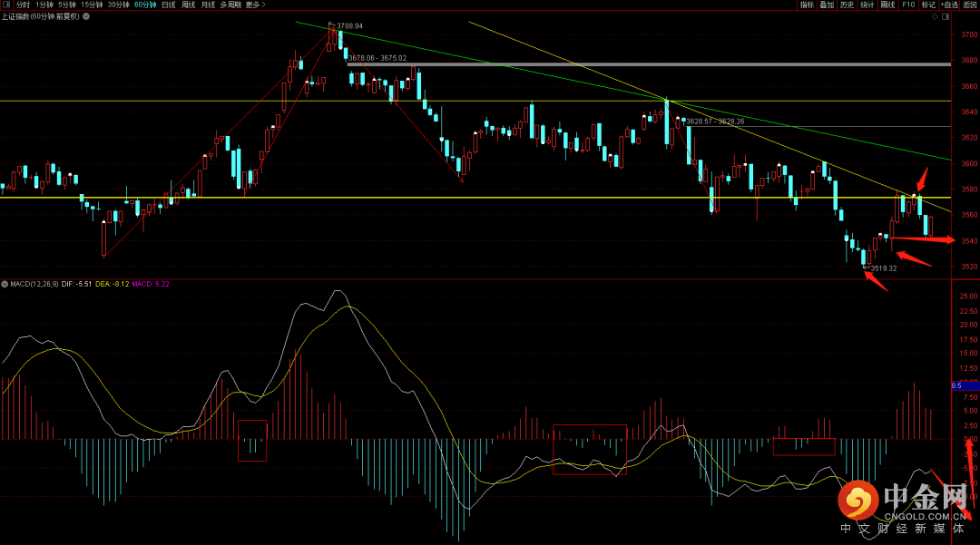Select the 5分钟 period tab

(67, 5)
